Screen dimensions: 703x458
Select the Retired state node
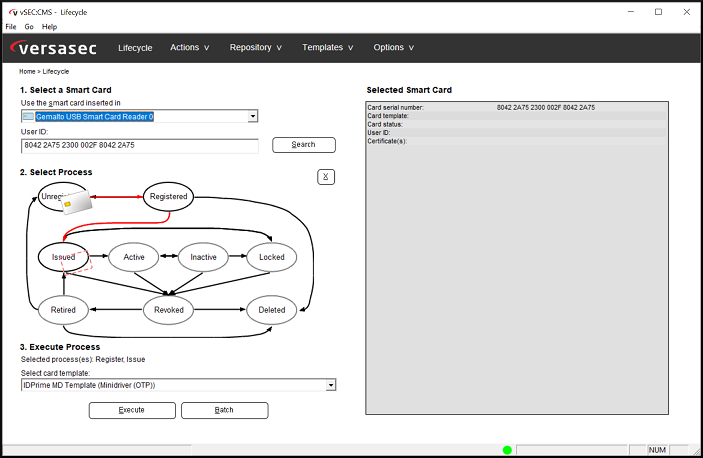[x=63, y=310]
